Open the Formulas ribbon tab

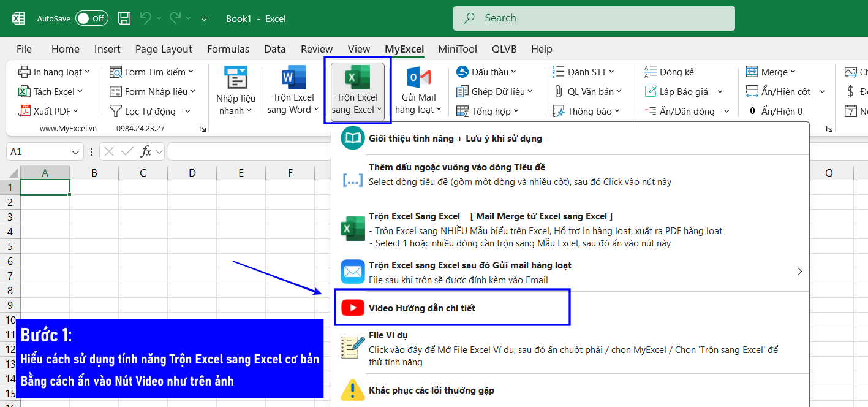[x=228, y=49]
